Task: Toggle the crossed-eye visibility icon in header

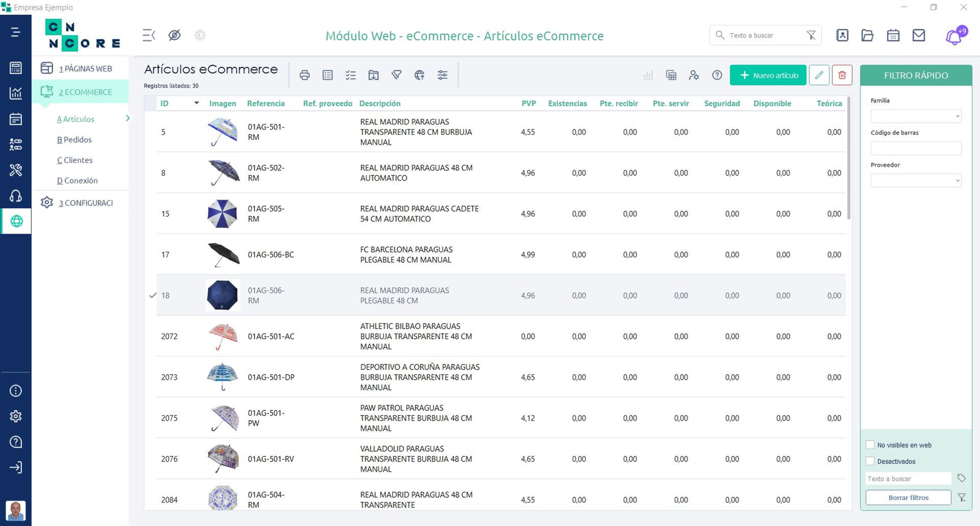Action: (174, 35)
